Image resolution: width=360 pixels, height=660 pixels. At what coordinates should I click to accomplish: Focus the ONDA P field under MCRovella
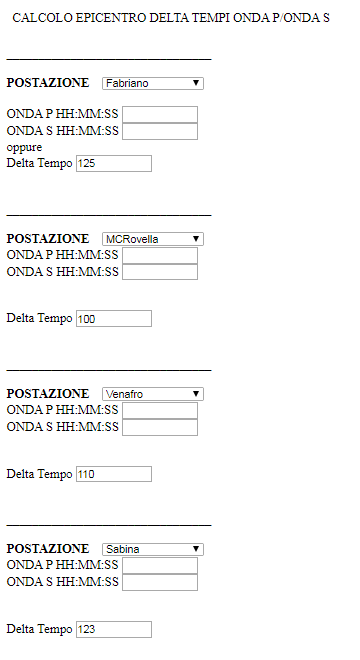click(160, 255)
